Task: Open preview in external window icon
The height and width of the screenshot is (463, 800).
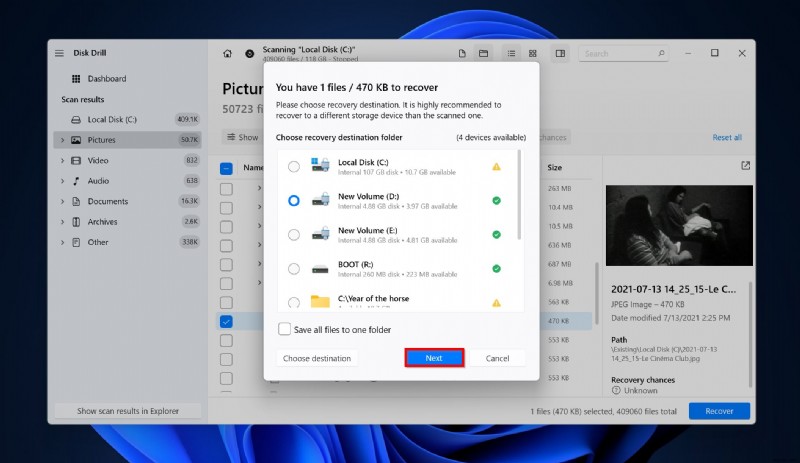Action: (x=745, y=165)
